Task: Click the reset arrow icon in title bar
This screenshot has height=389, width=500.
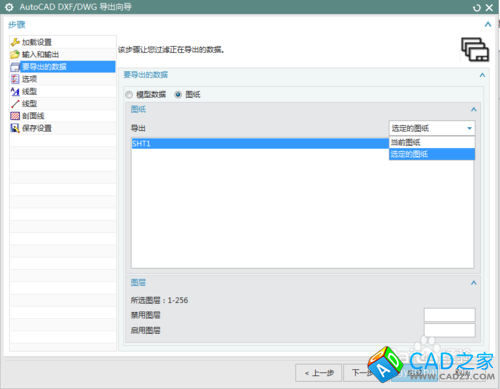Action: [477, 8]
